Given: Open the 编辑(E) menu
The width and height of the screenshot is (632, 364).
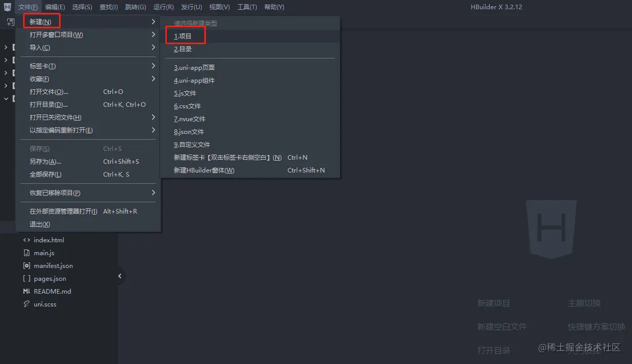Looking at the screenshot, I should (55, 7).
